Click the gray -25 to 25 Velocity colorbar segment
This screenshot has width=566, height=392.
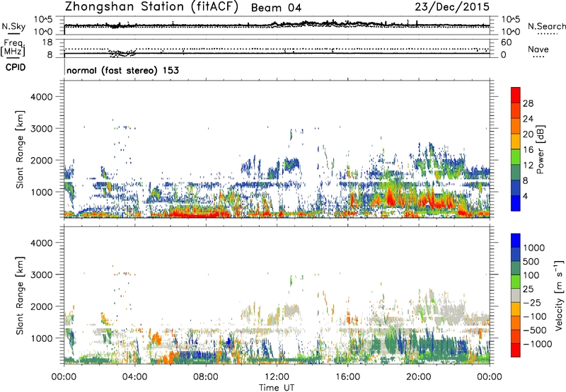tap(516, 295)
